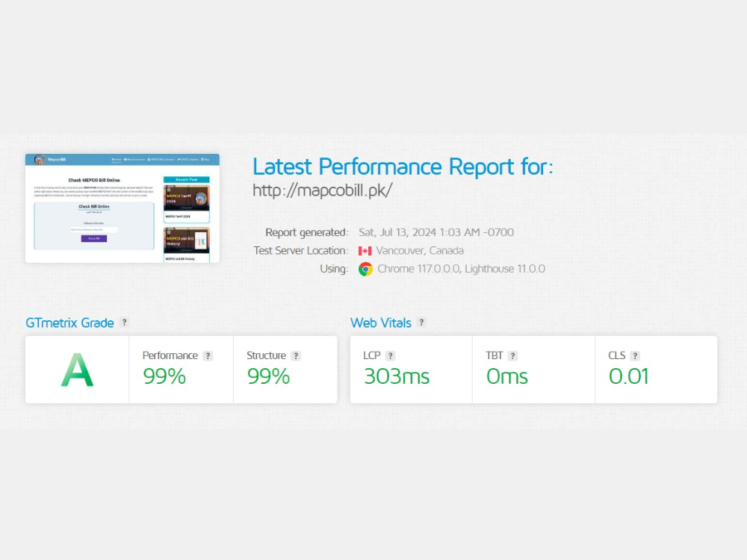Open the TBT question mark icon
Image resolution: width=747 pixels, height=560 pixels.
[512, 355]
